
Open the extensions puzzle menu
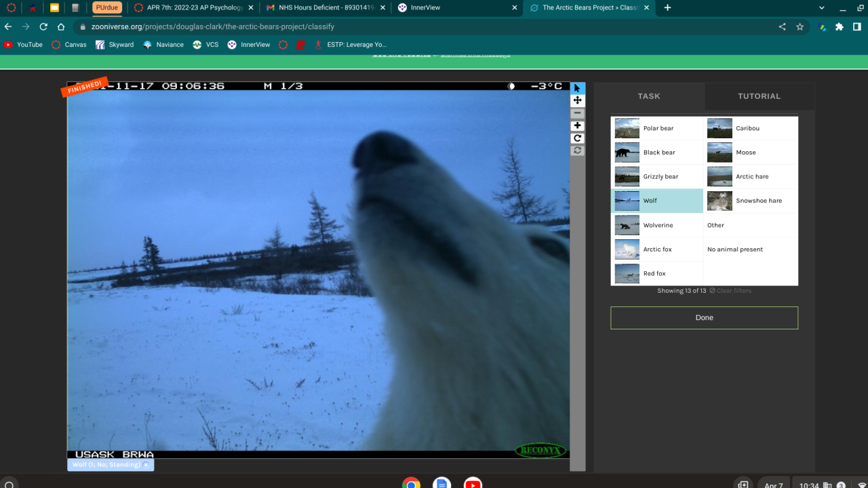click(840, 27)
